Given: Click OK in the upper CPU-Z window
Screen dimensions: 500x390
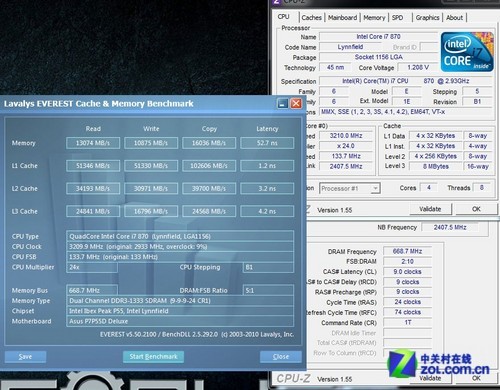Looking at the screenshot, I should 476,209.
